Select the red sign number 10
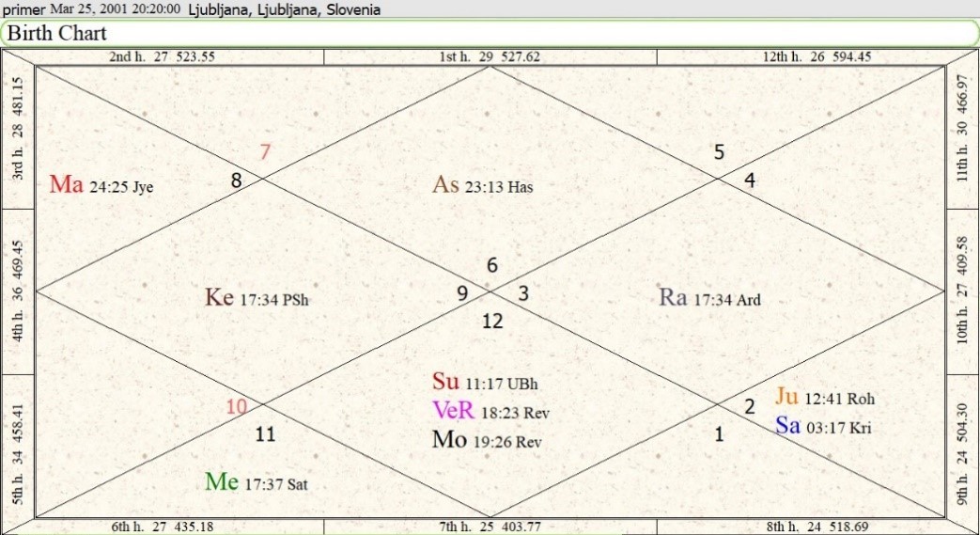 tap(236, 407)
